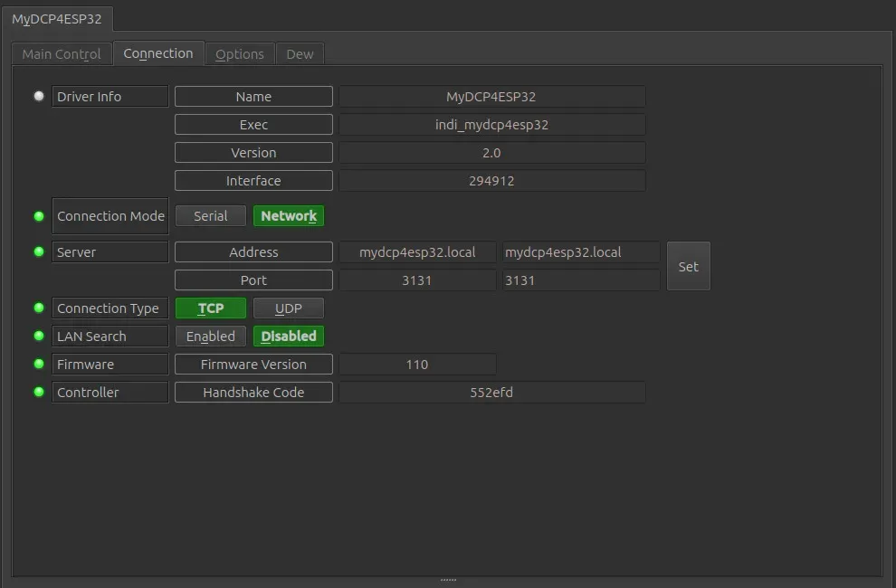Open the Dew tab
This screenshot has width=896, height=588.
click(300, 54)
